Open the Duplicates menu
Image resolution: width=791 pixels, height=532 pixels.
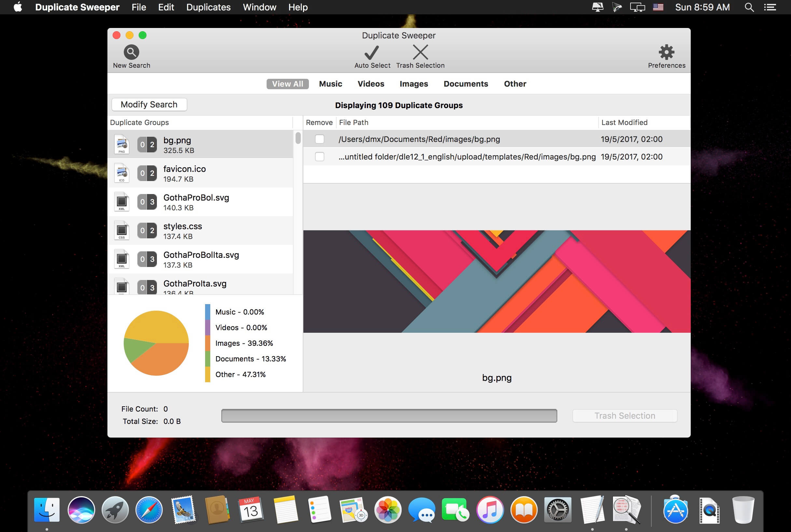[208, 7]
